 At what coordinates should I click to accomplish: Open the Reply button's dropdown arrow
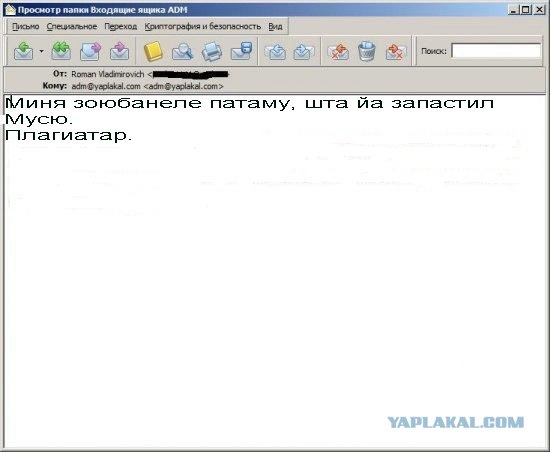[x=41, y=51]
